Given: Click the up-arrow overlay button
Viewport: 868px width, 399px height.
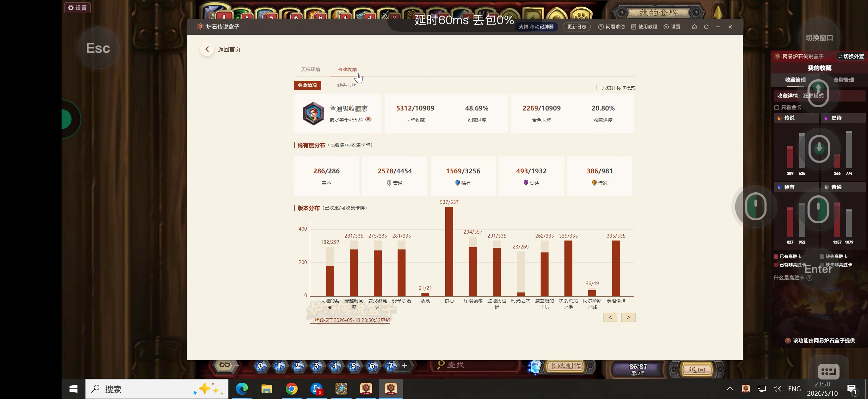Looking at the screenshot, I should [x=818, y=93].
